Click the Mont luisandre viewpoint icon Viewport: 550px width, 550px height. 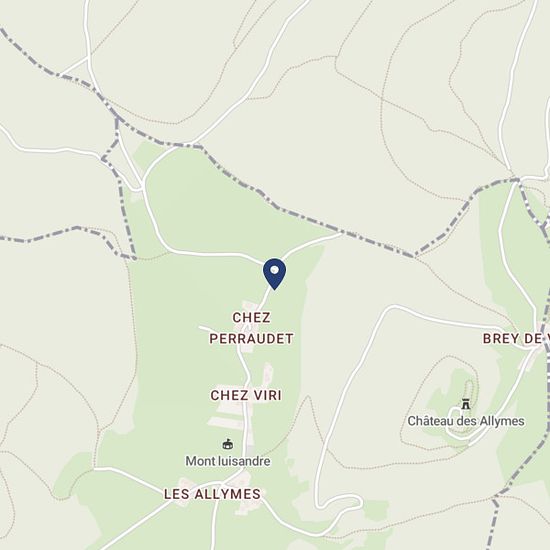click(228, 444)
